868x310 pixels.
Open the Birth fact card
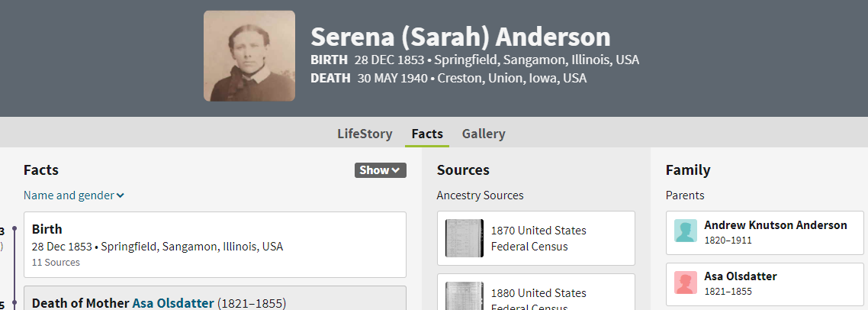point(215,244)
